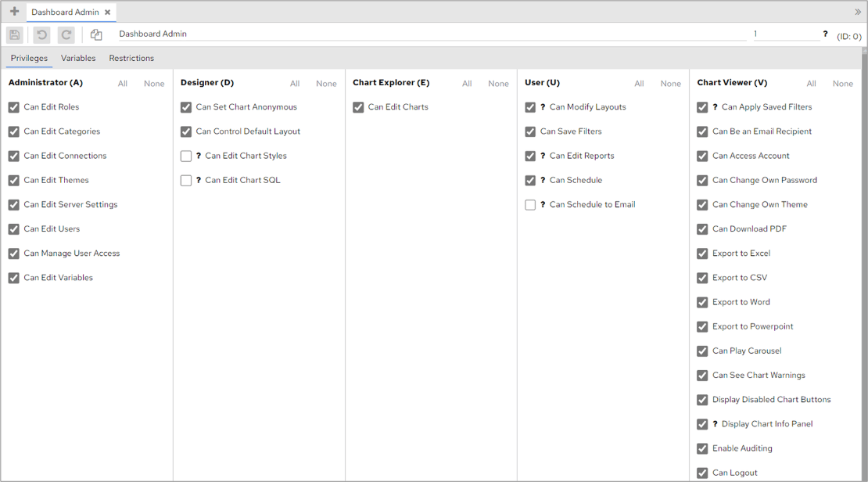Viewport: 868px width, 482px height.
Task: Open help icon for Can Edit Reports
Action: pos(543,156)
